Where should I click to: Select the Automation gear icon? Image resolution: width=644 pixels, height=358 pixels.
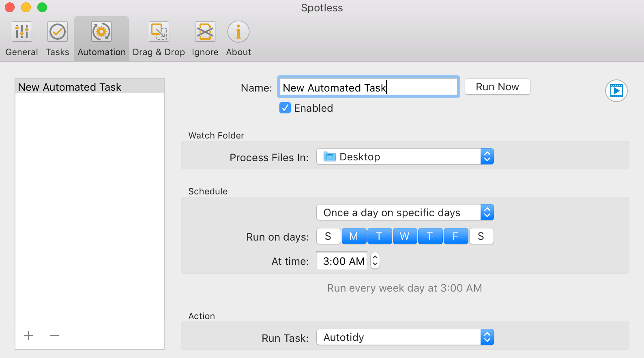(x=101, y=32)
